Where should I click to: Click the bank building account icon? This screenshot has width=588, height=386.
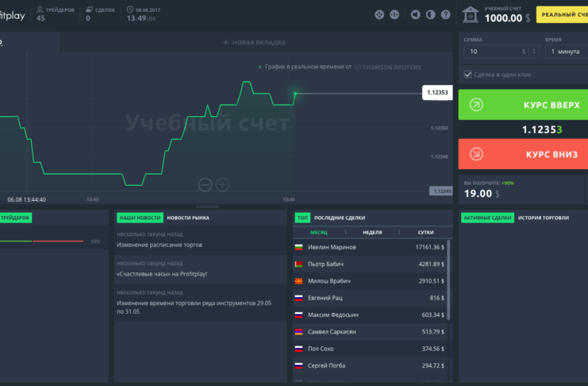pyautogui.click(x=471, y=14)
